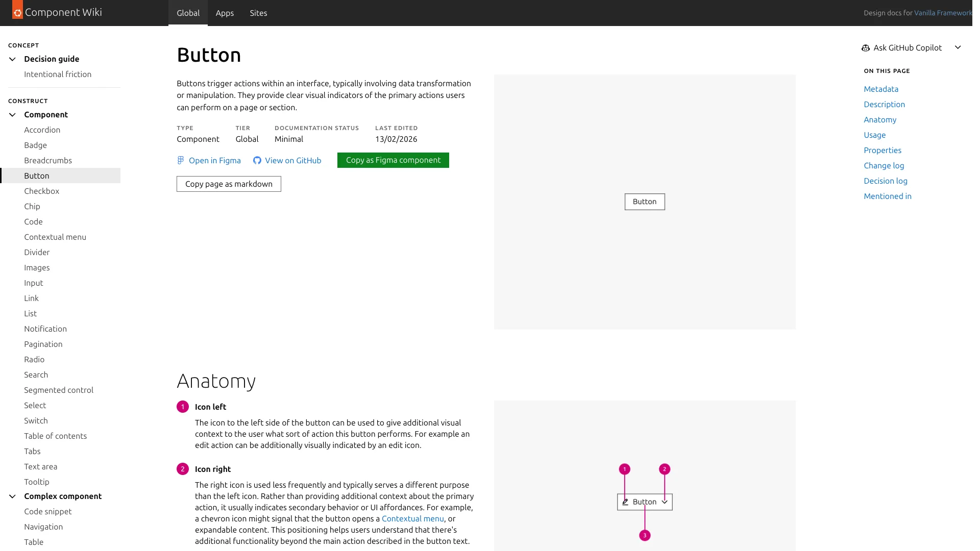Click the Ubuntu logo icon in header
The width and height of the screenshot is (980, 551).
click(17, 12)
